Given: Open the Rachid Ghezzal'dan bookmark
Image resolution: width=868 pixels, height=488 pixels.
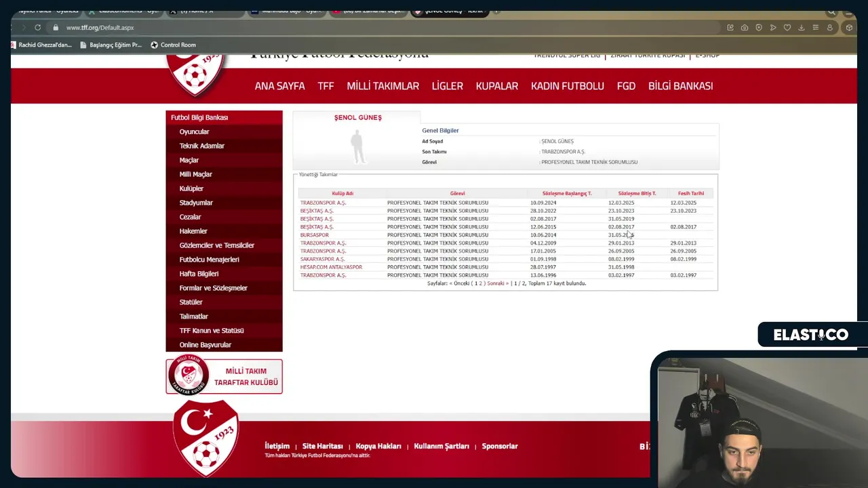Looking at the screenshot, I should coord(41,45).
